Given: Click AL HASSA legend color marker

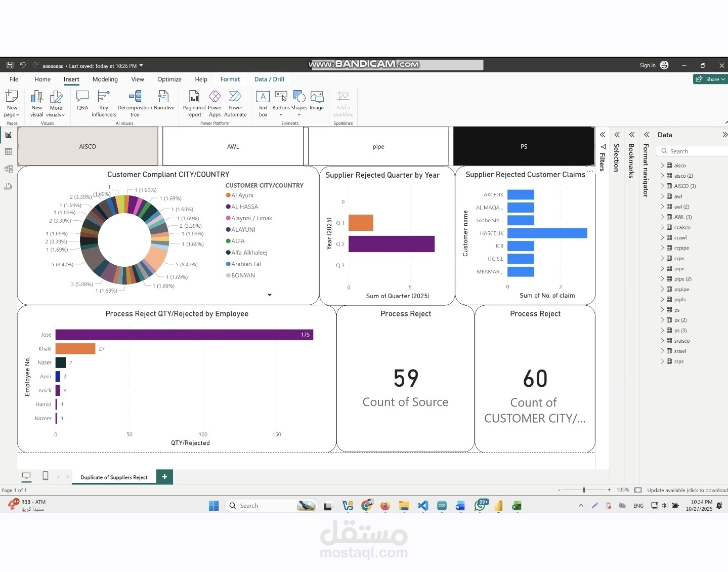Looking at the screenshot, I should [228, 207].
